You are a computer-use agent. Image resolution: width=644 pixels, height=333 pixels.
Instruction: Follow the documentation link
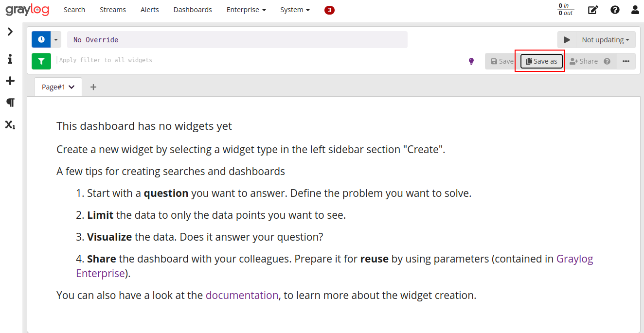pyautogui.click(x=242, y=295)
